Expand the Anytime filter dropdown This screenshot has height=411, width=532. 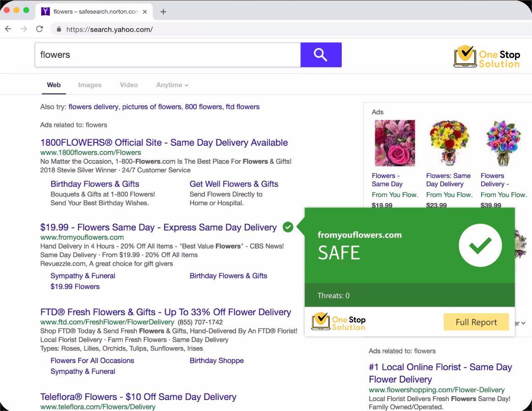(x=172, y=85)
